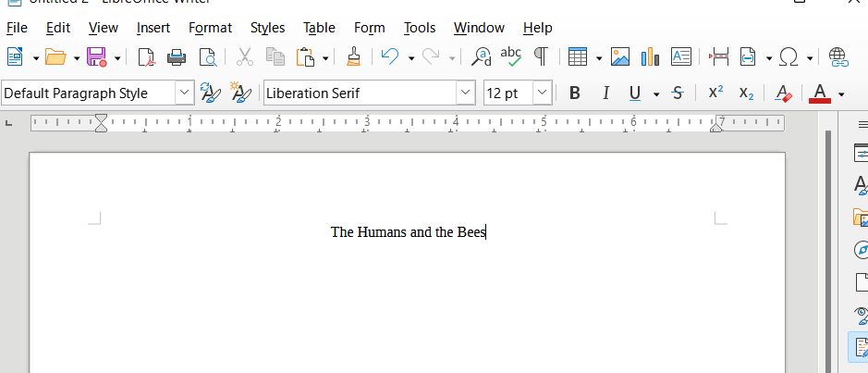Open the underline style dropdown arrow
The image size is (868, 373).
[656, 94]
